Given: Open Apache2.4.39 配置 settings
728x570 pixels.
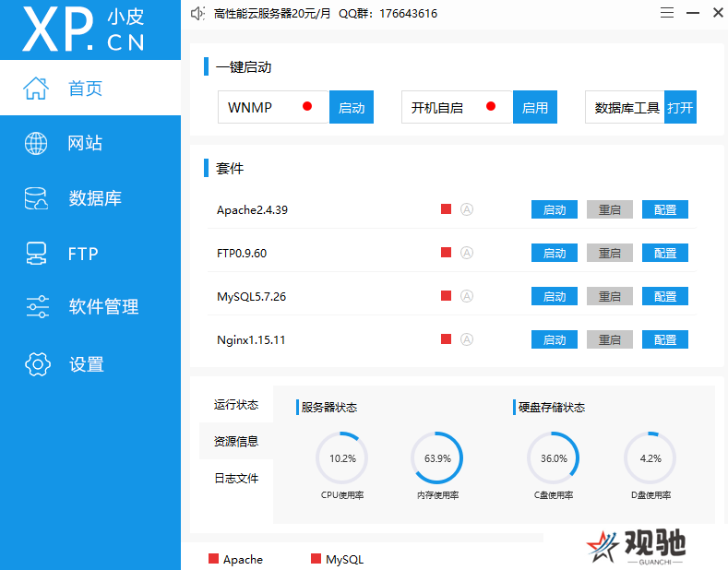Looking at the screenshot, I should [665, 209].
